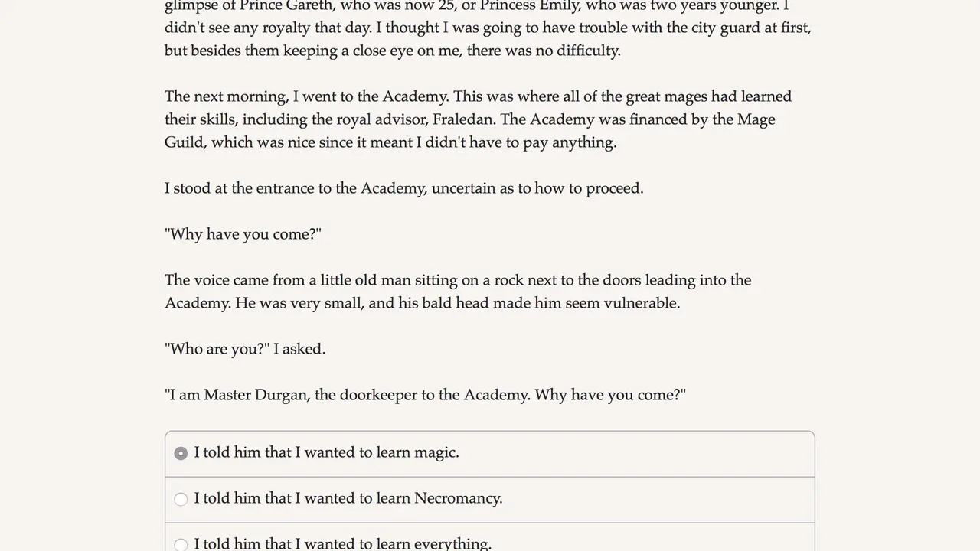Click the paragraph starting "The next morning"

coord(478,119)
